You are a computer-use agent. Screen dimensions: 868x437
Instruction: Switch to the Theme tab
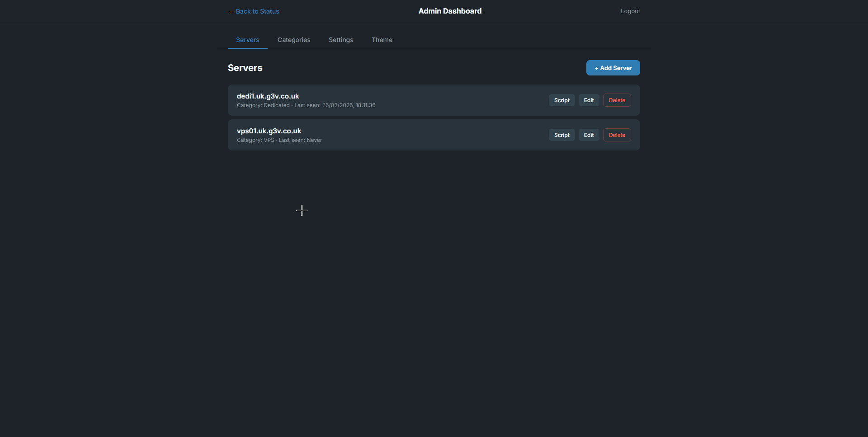[382, 40]
